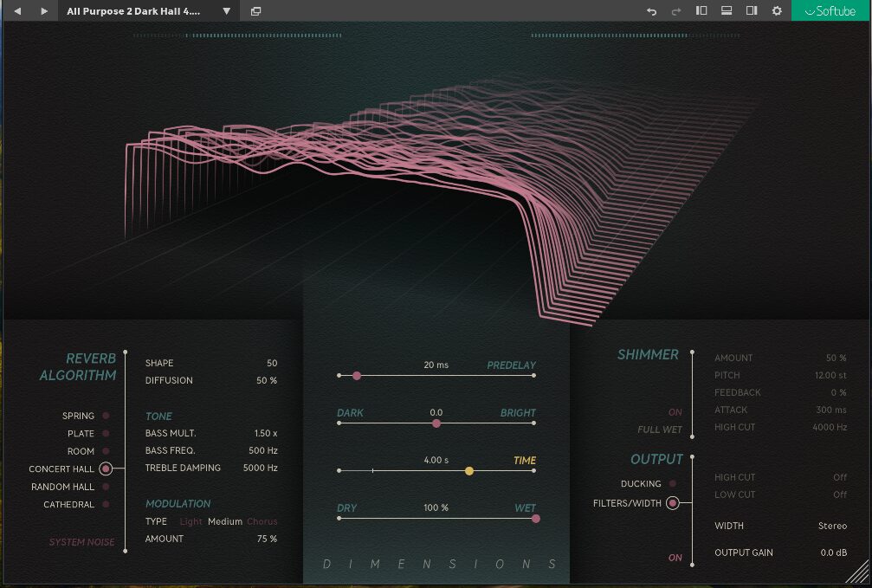Toggle Shimmer ON
872x588 pixels.
tap(675, 412)
